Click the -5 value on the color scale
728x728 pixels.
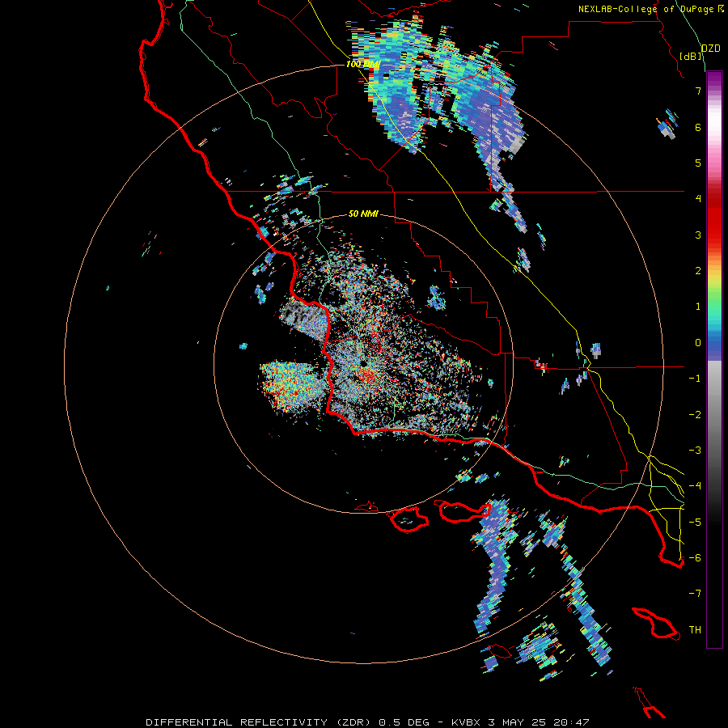point(695,523)
